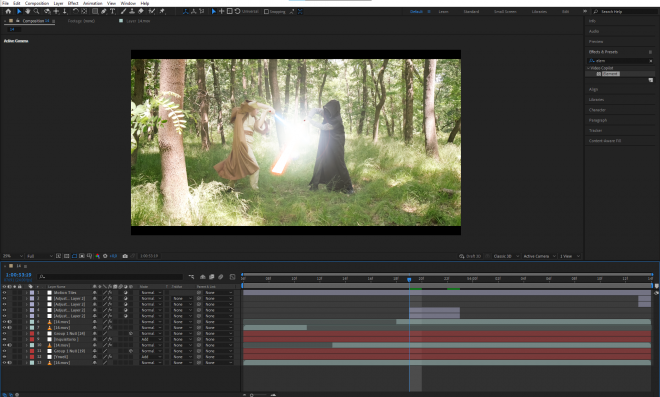Viewport: 660px width, 397px height.
Task: Select the Hand tool
Action: click(x=28, y=11)
